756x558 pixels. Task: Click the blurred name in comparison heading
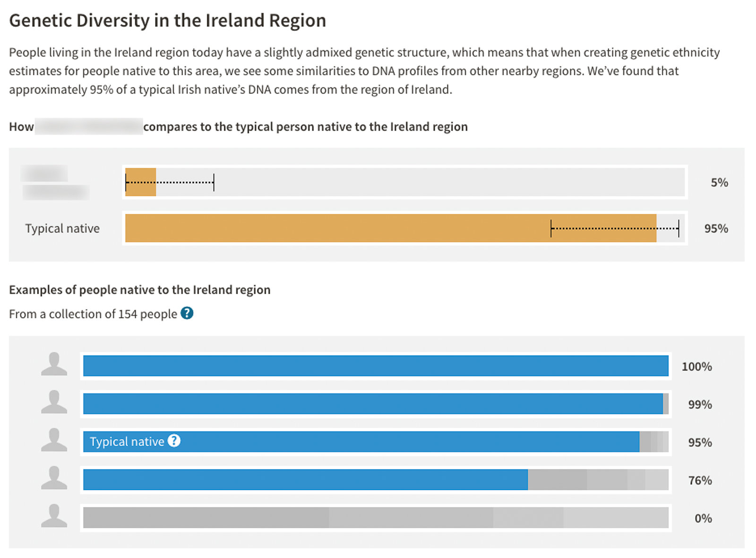89,127
